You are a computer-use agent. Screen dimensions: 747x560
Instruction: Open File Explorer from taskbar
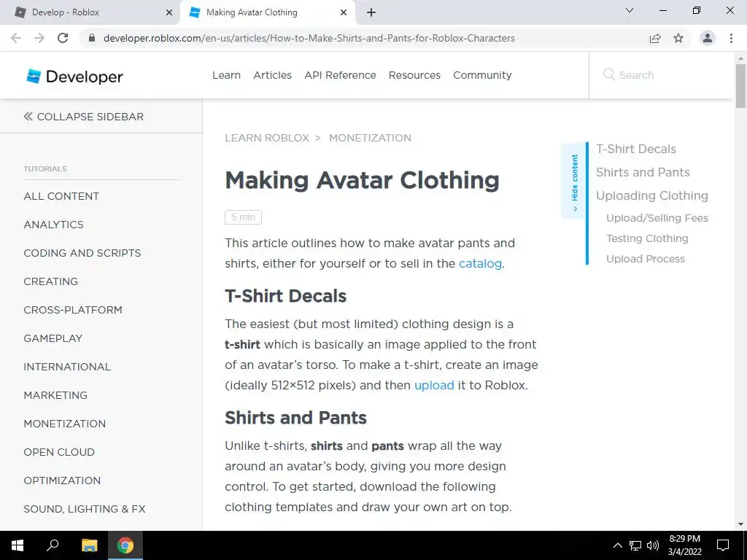89,545
